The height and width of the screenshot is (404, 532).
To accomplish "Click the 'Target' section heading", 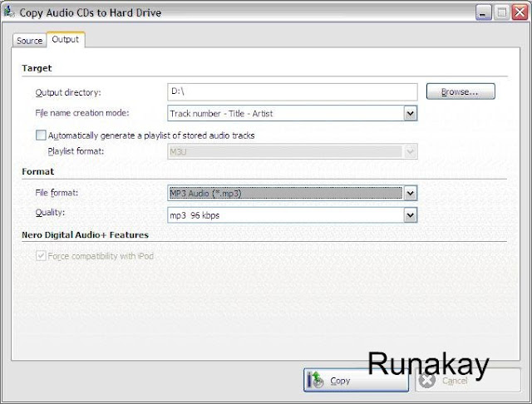I will coord(37,68).
